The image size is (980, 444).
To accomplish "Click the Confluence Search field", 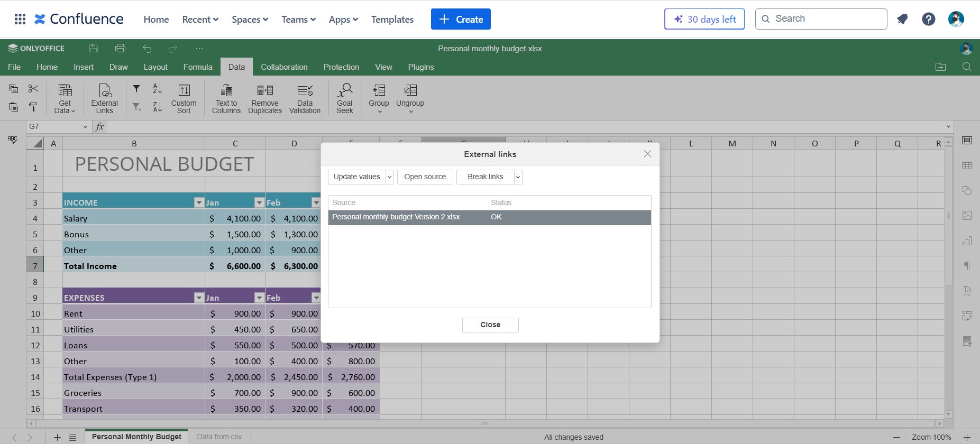I will (x=821, y=19).
